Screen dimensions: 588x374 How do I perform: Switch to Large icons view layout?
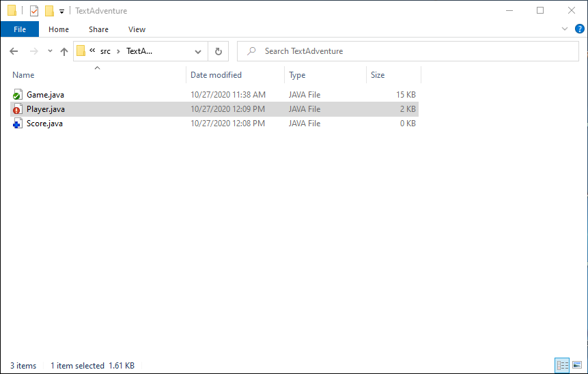pos(576,366)
